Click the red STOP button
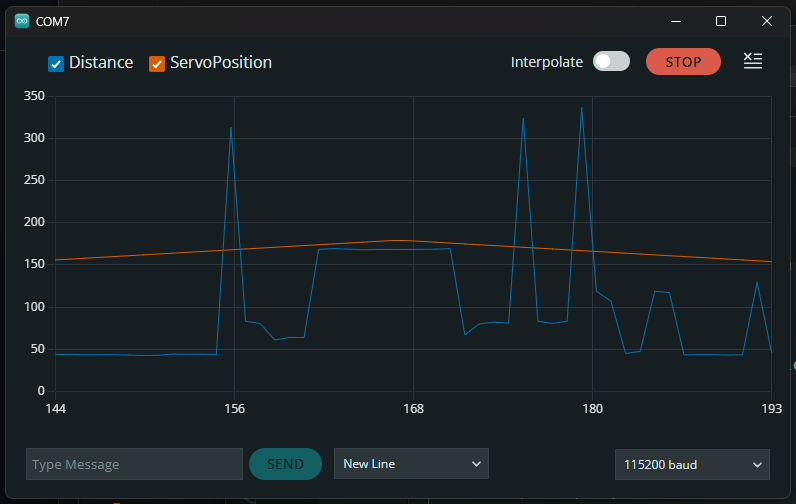Image resolution: width=796 pixels, height=504 pixels. click(x=683, y=62)
